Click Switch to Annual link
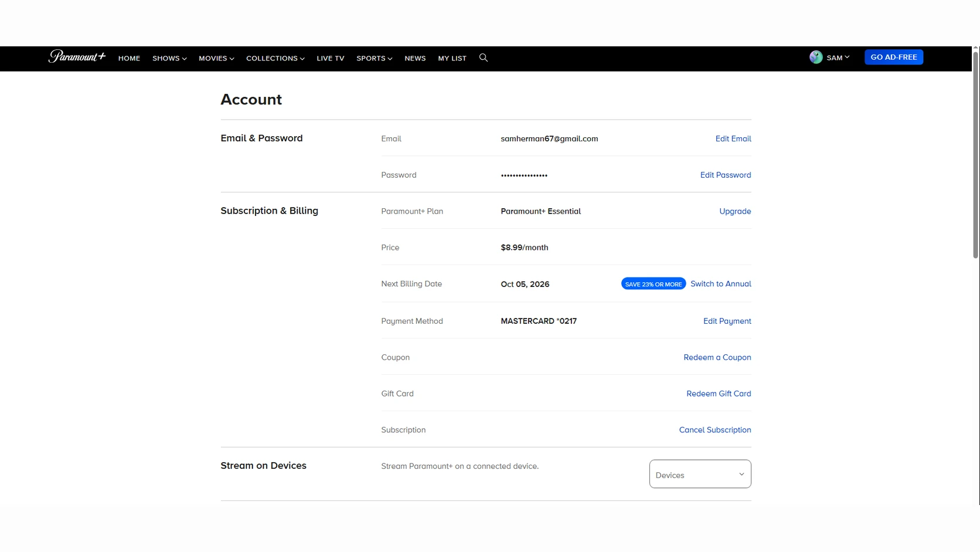 pyautogui.click(x=721, y=284)
